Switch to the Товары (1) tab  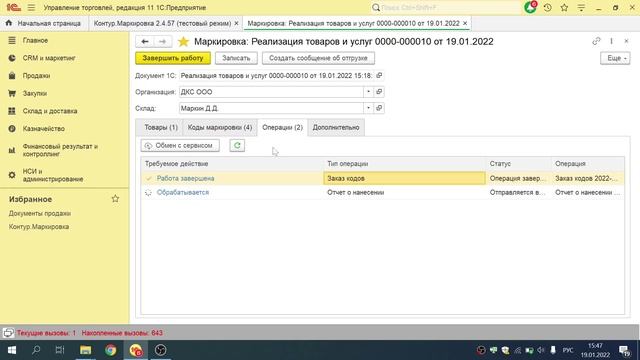(x=161, y=127)
